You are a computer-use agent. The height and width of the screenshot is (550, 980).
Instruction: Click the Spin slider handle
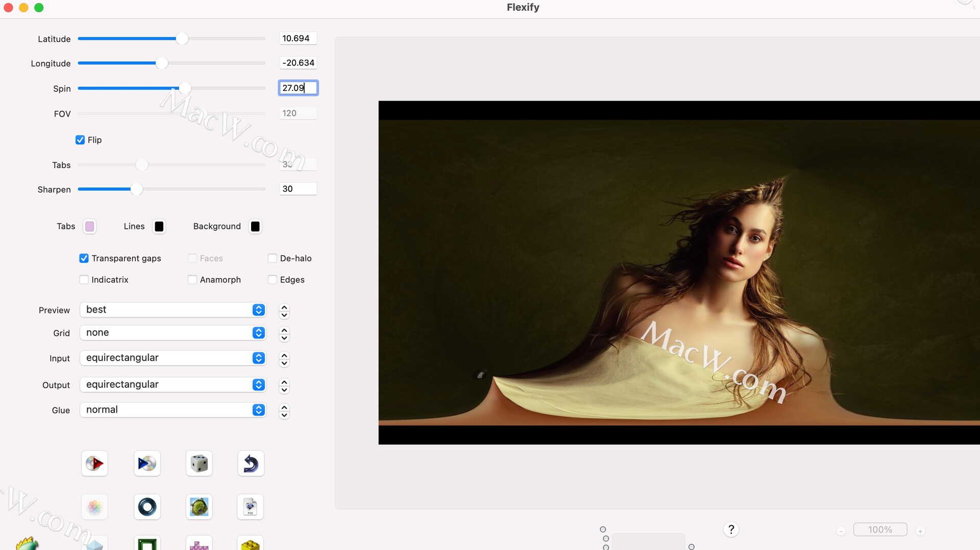tap(185, 88)
